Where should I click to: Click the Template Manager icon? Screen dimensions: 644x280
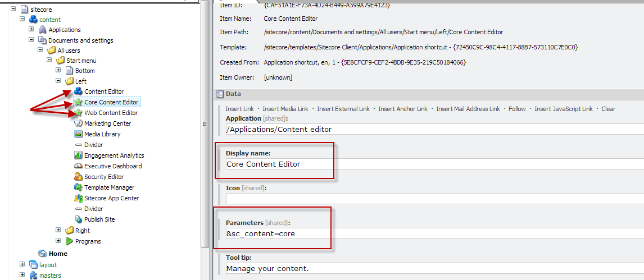pos(79,187)
